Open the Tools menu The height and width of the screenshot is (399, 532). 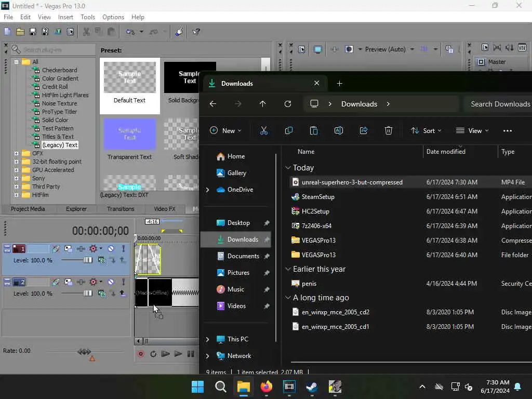coord(87,17)
